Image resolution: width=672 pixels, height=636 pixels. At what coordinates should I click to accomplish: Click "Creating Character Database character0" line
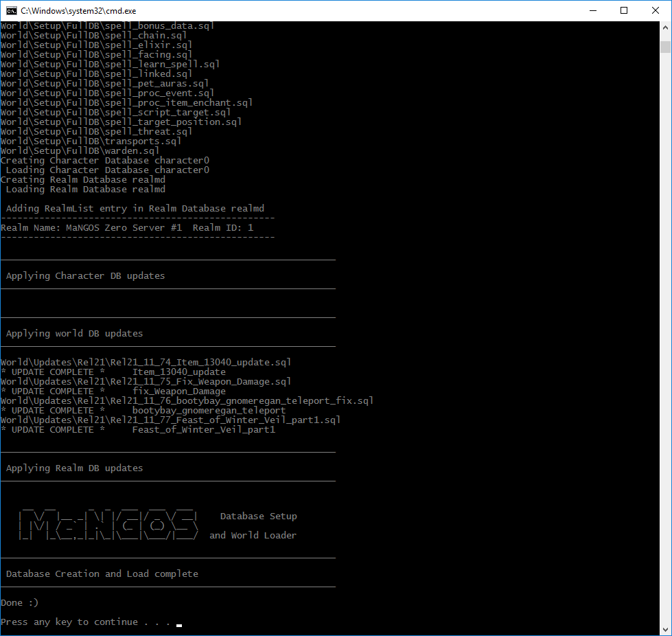tap(105, 161)
